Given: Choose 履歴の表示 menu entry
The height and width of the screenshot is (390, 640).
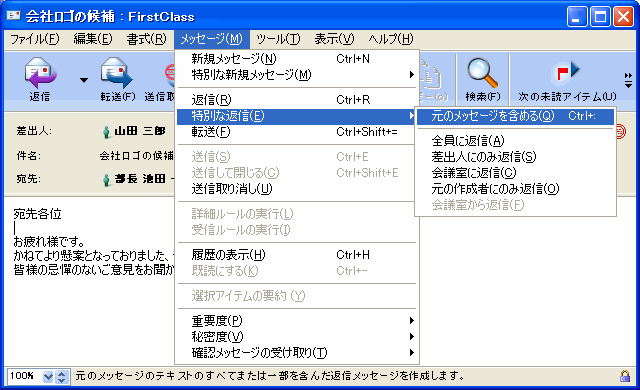Looking at the screenshot, I should click(x=297, y=255).
